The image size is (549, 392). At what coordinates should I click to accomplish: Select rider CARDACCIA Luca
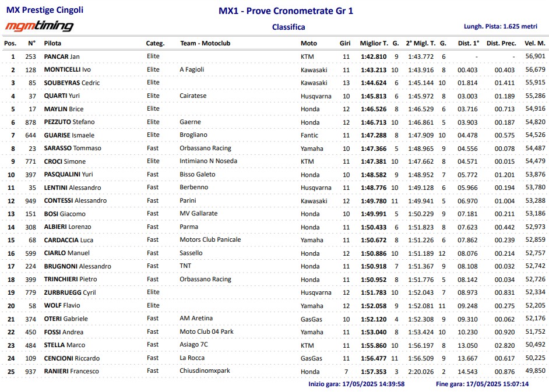(69, 241)
